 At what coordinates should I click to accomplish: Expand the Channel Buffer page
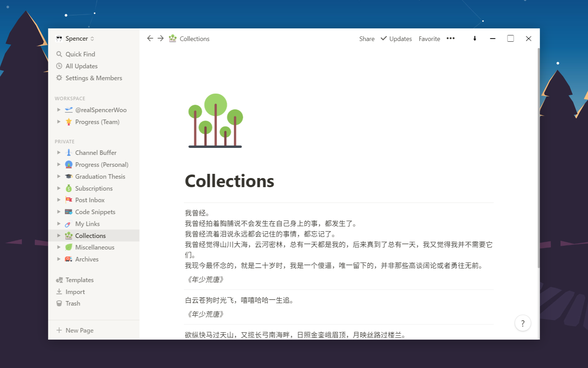point(59,152)
